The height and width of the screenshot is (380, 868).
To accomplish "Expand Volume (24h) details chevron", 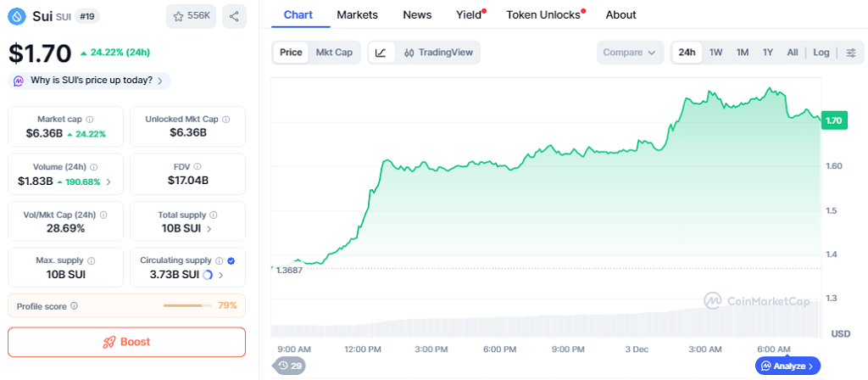I will pos(108,182).
